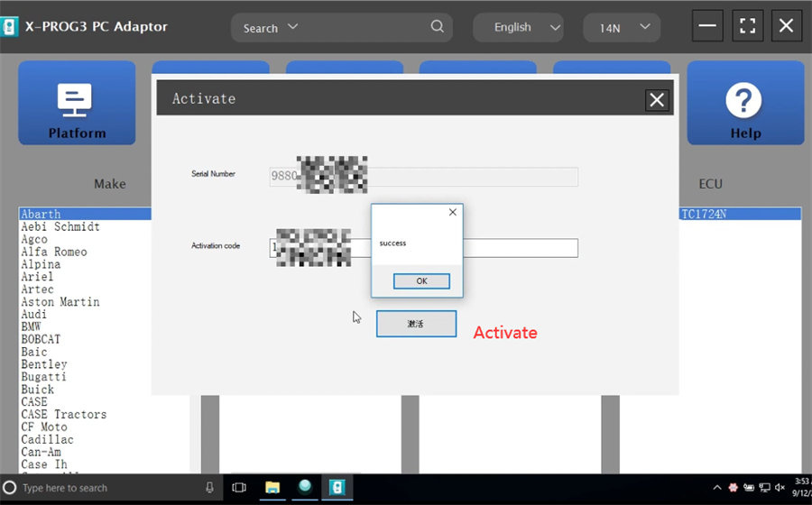Show hidden system tray icons
Screen dimensions: 812x505
(716, 487)
